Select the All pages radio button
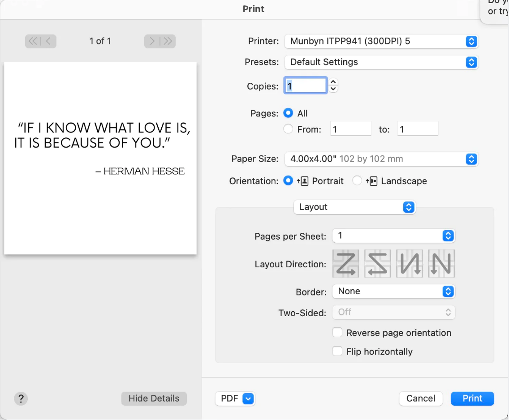 click(x=288, y=113)
